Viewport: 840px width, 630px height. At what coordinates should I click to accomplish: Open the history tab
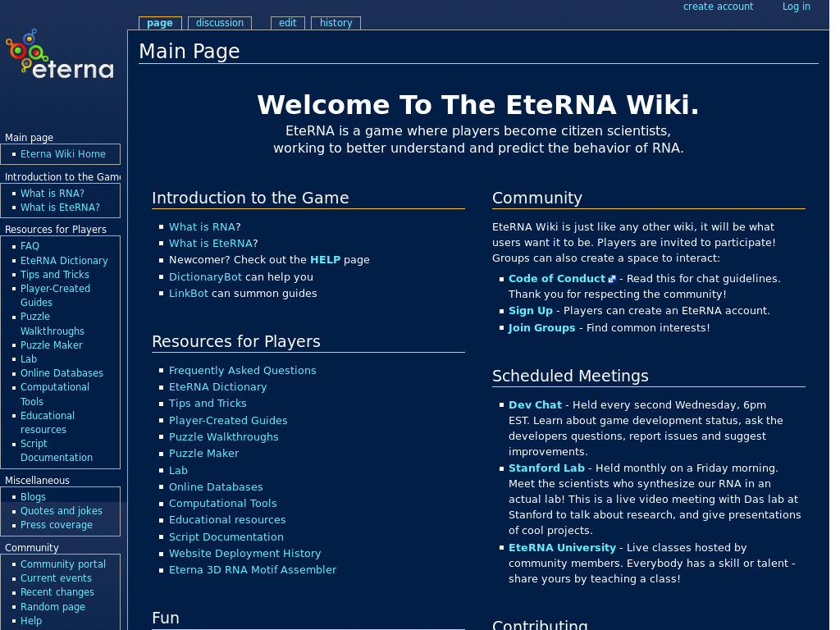tap(335, 23)
